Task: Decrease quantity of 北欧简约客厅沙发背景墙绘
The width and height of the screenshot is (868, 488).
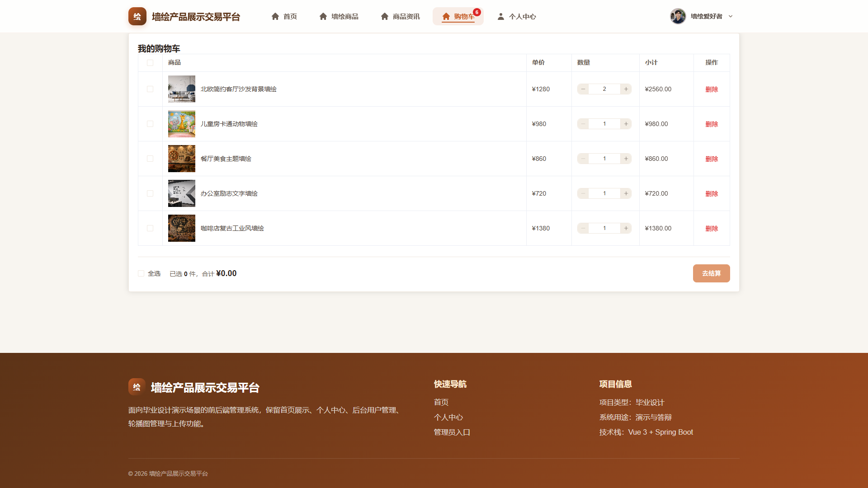Action: point(583,89)
